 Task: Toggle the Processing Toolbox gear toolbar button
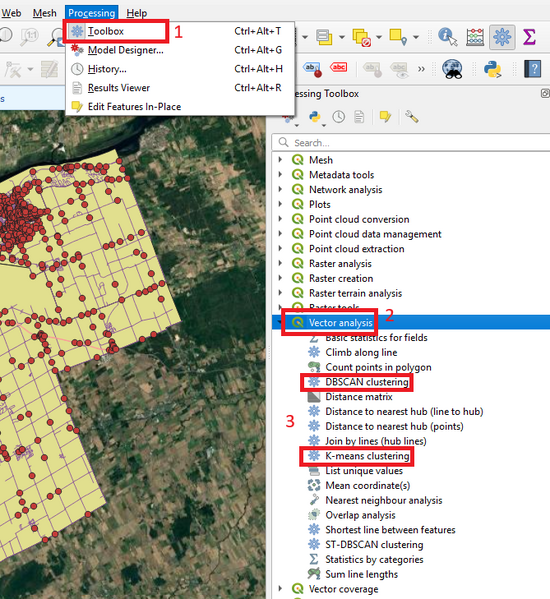point(502,37)
